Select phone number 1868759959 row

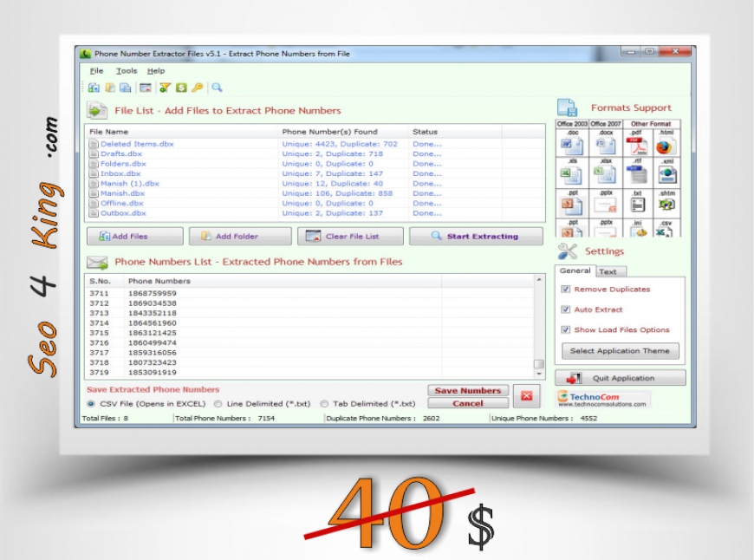click(309, 293)
